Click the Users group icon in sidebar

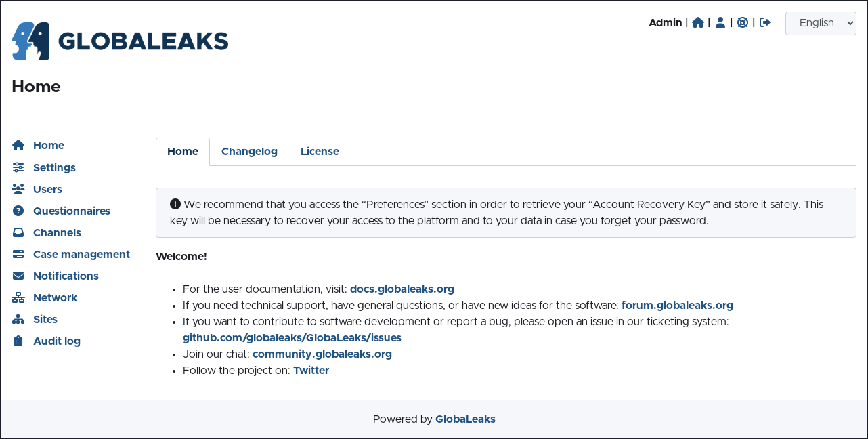18,189
